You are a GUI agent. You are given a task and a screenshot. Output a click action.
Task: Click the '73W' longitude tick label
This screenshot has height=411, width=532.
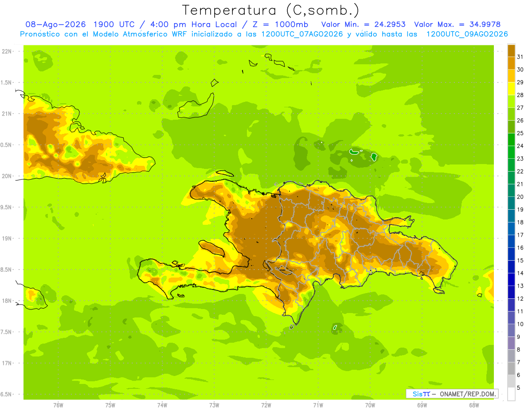pos(214,405)
